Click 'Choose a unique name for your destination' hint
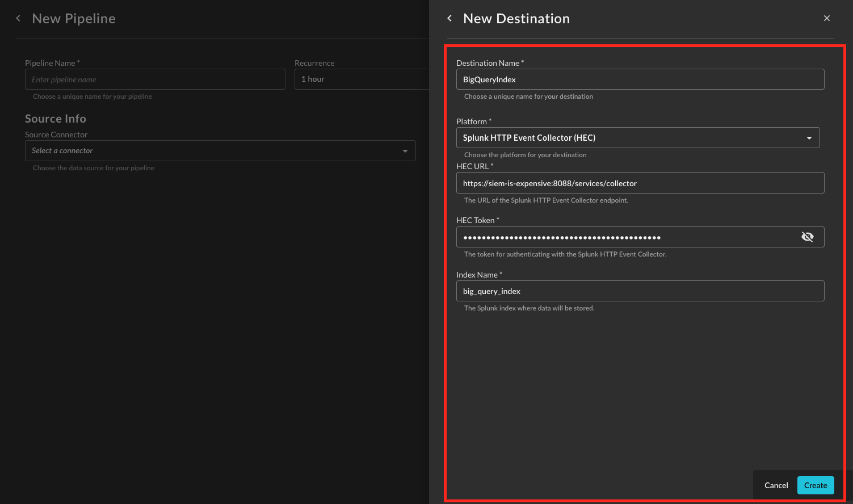Viewport: 853px width, 504px height. pos(528,96)
